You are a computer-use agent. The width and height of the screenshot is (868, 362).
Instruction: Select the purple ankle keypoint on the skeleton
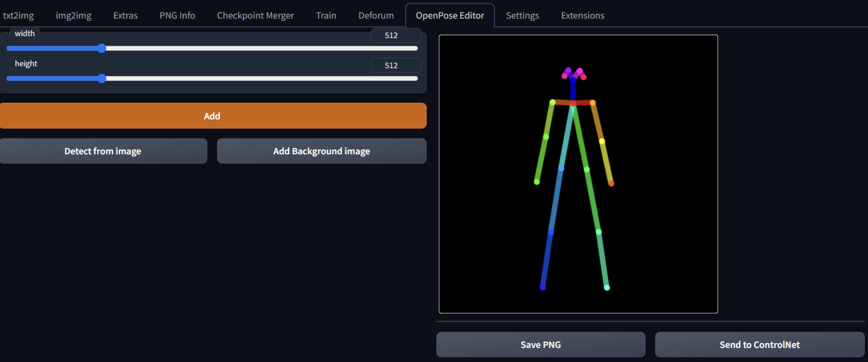coord(543,288)
